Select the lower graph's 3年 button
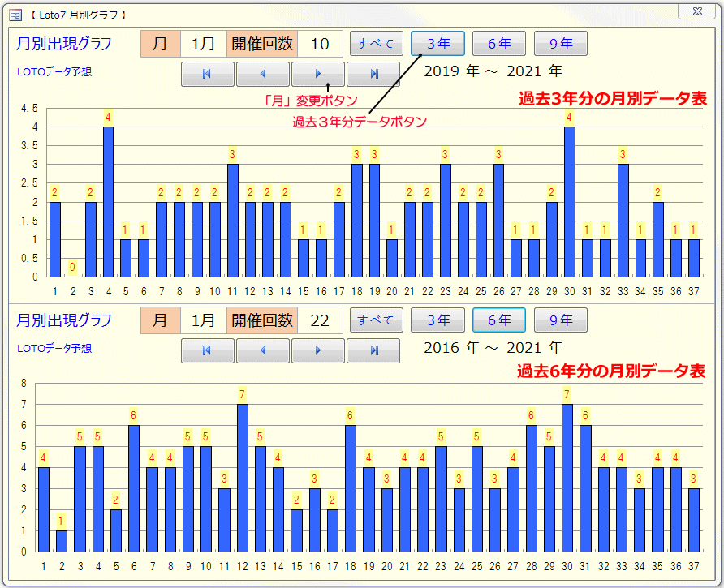 click(x=437, y=320)
